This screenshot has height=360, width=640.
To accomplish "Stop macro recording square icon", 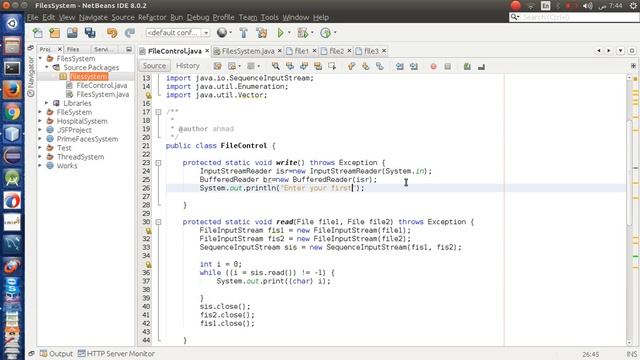I will pyautogui.click(x=448, y=66).
